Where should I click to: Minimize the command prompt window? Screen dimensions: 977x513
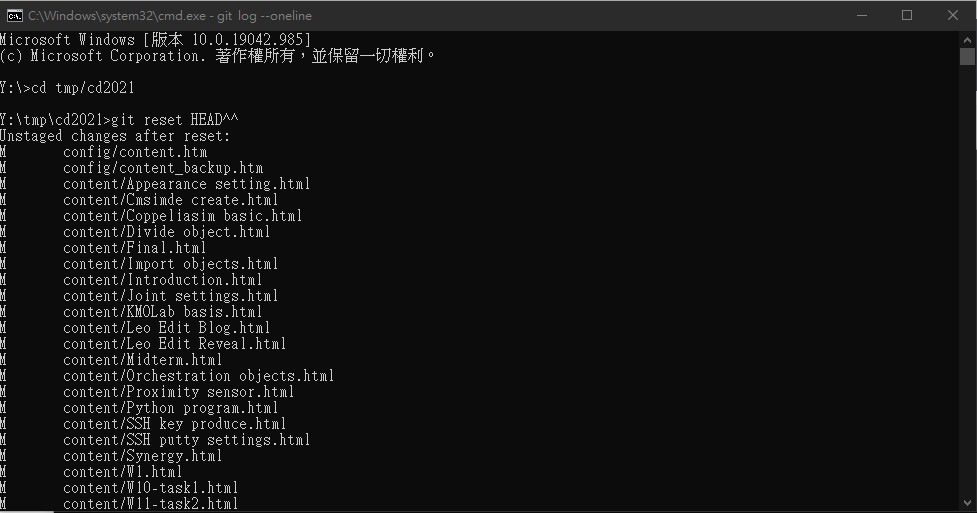tap(862, 16)
